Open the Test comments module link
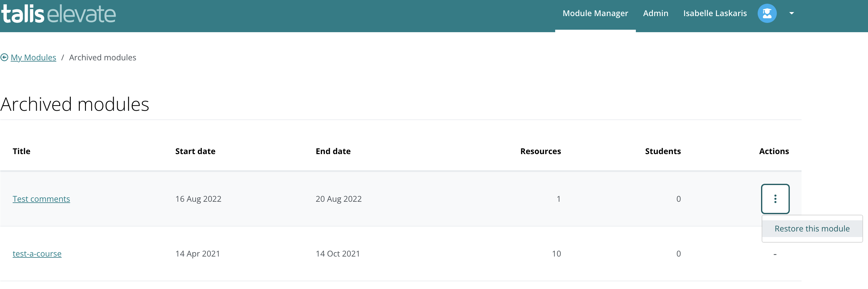 tap(41, 199)
